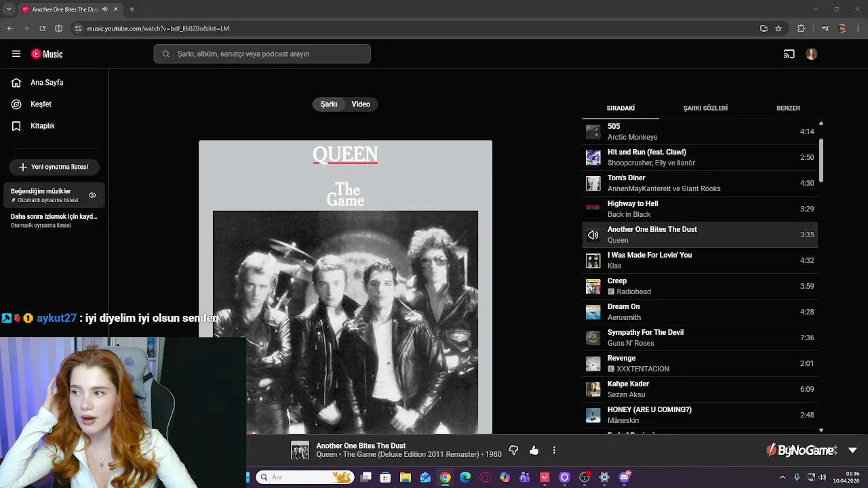Switch to Şarkı mode
This screenshot has width=868, height=488.
(x=329, y=104)
